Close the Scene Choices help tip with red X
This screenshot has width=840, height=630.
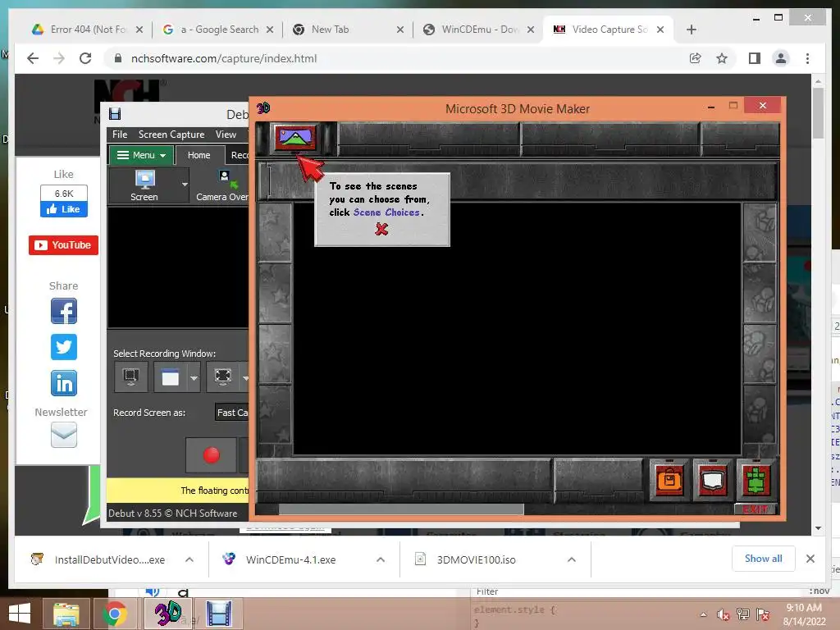coord(381,230)
